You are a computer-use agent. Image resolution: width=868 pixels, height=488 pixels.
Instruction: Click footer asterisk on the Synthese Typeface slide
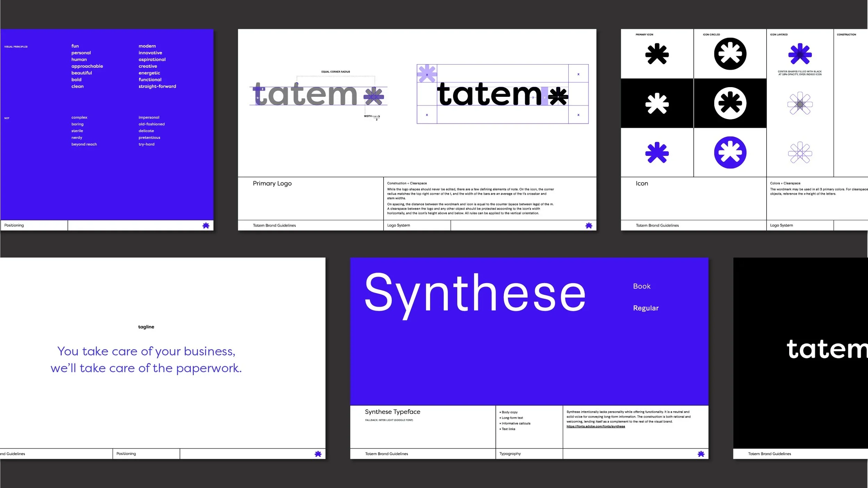tap(701, 454)
